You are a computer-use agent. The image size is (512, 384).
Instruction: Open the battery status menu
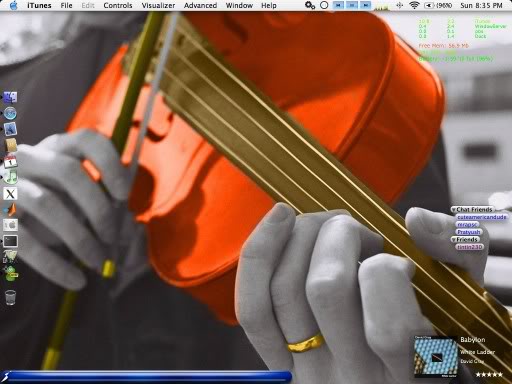point(438,5)
